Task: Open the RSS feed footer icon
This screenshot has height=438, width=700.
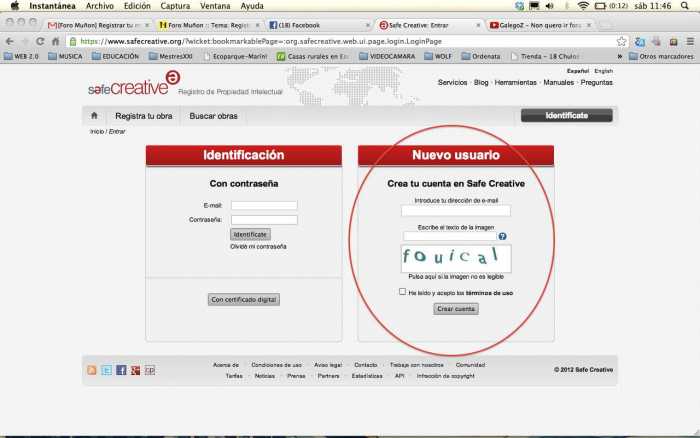Action: point(92,370)
